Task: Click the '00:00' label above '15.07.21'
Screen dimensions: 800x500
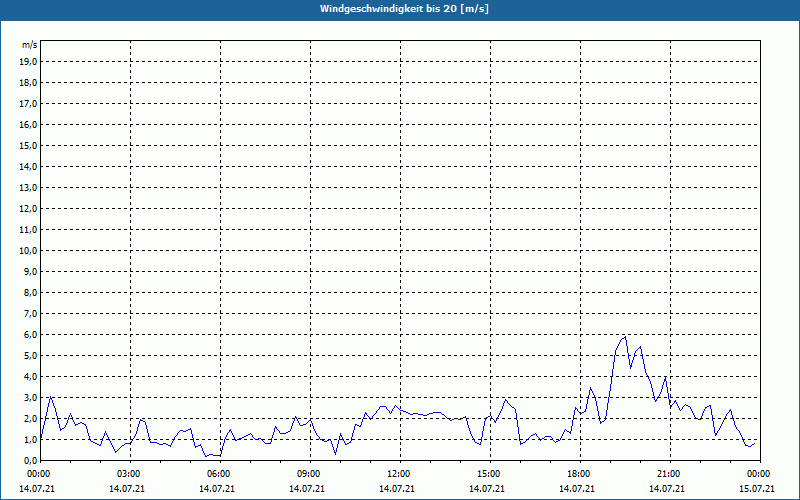Action: [760, 474]
